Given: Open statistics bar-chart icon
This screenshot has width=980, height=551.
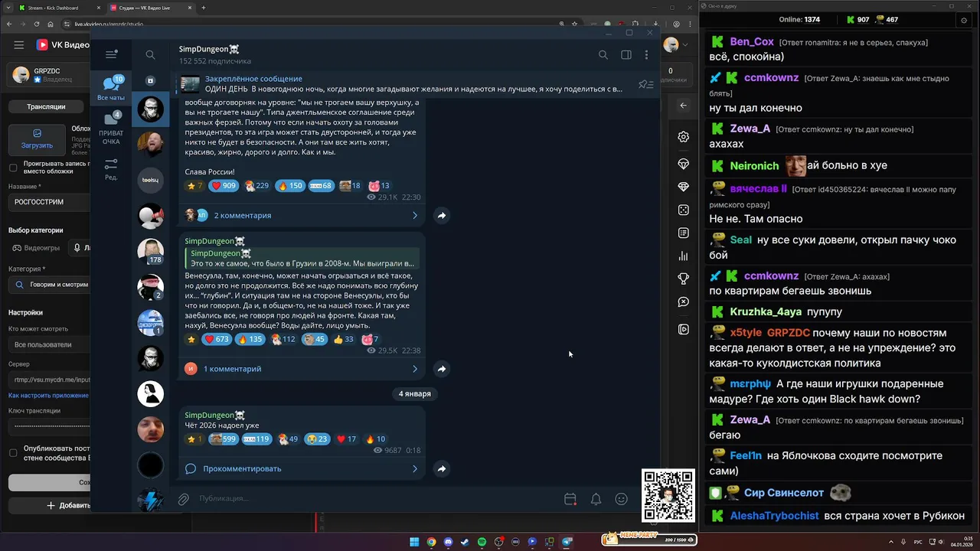Looking at the screenshot, I should 684,256.
